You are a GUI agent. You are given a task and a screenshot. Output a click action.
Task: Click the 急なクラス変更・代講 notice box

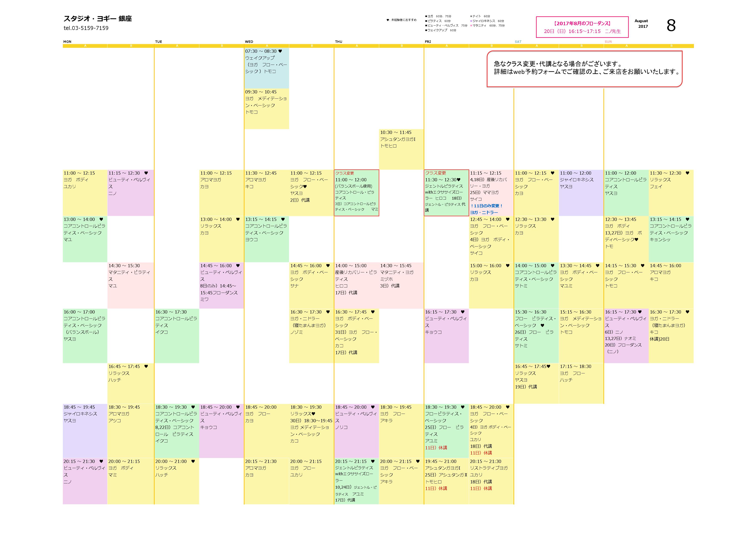pyautogui.click(x=584, y=69)
